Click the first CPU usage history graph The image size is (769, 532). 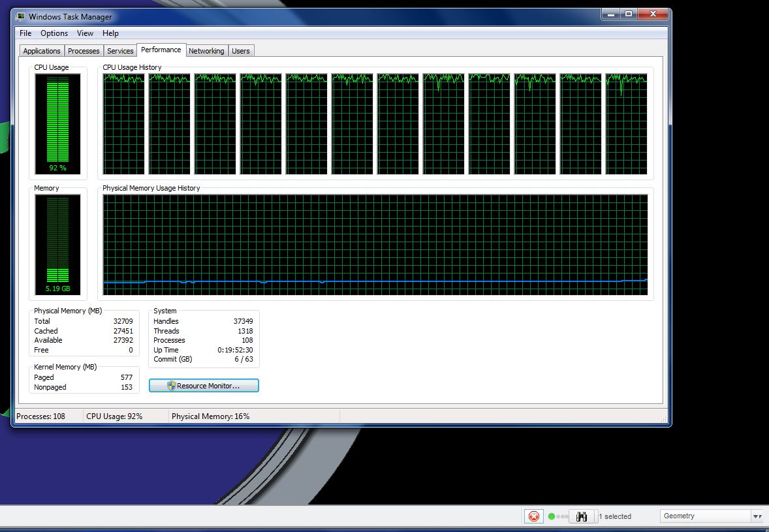(123, 124)
